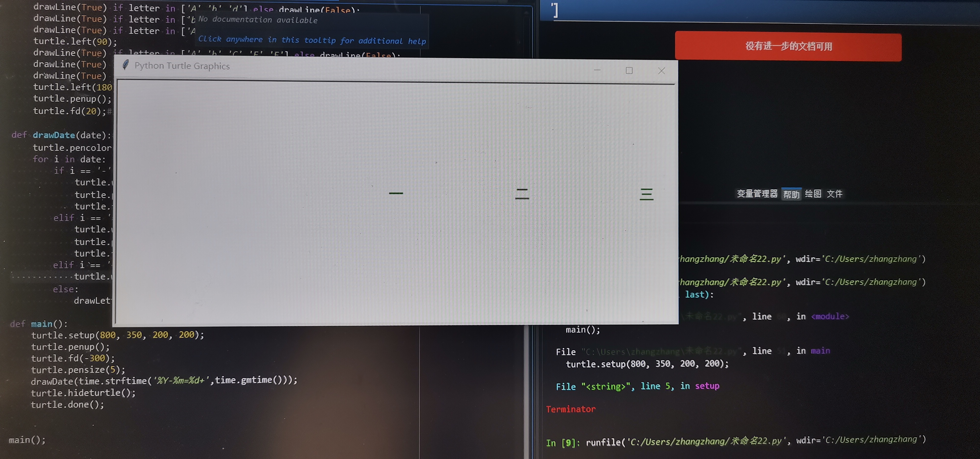Click the drawn character 三 on canvas

pyautogui.click(x=646, y=194)
